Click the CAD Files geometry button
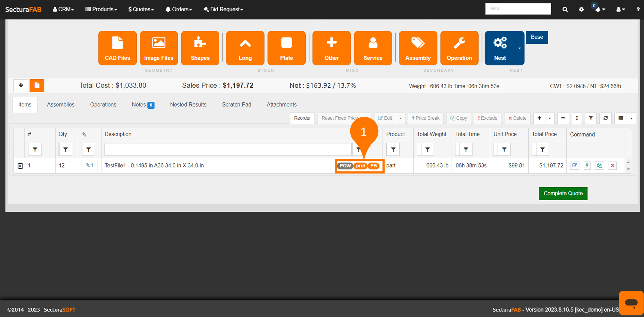Image resolution: width=644 pixels, height=317 pixels. [x=117, y=48]
